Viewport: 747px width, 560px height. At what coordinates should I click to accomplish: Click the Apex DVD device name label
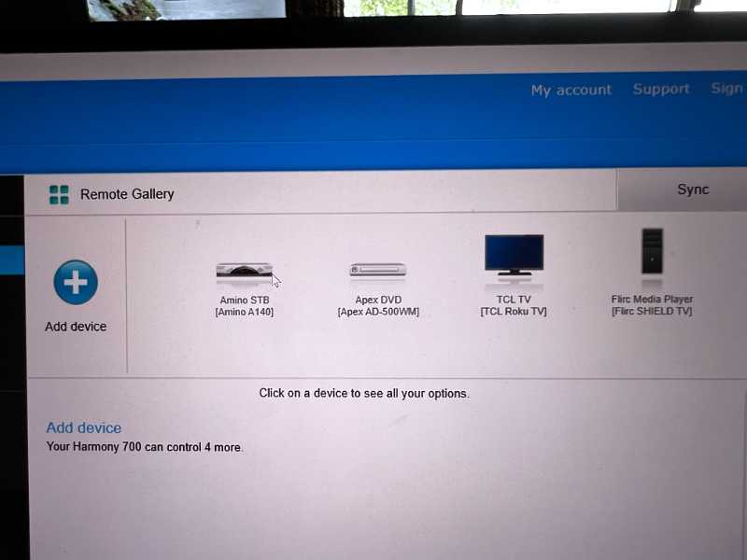pyautogui.click(x=378, y=300)
